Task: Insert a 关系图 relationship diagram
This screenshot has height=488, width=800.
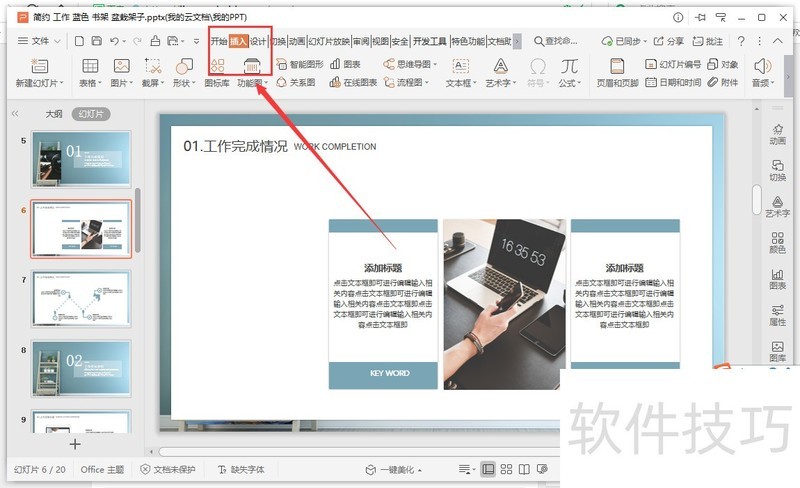Action: [295, 82]
